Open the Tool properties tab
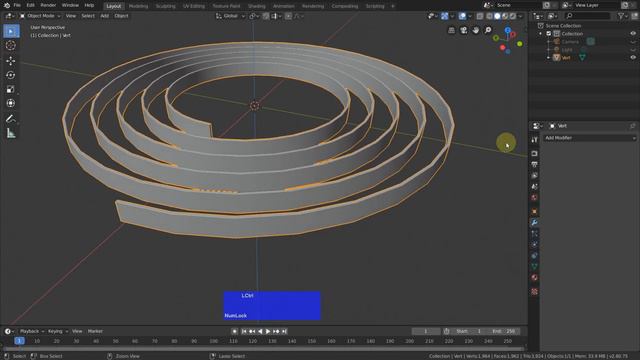This screenshot has height=360, width=640. [534, 140]
